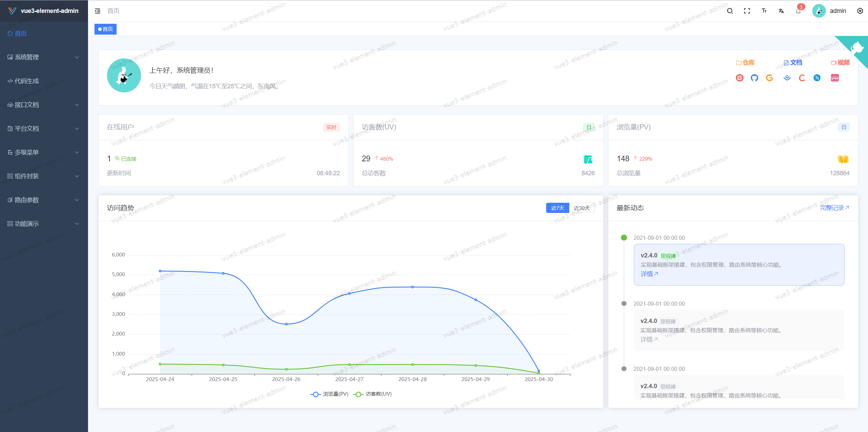The width and height of the screenshot is (868, 432).
Task: Expand the 系统管理 menu
Action: pyautogui.click(x=27, y=57)
